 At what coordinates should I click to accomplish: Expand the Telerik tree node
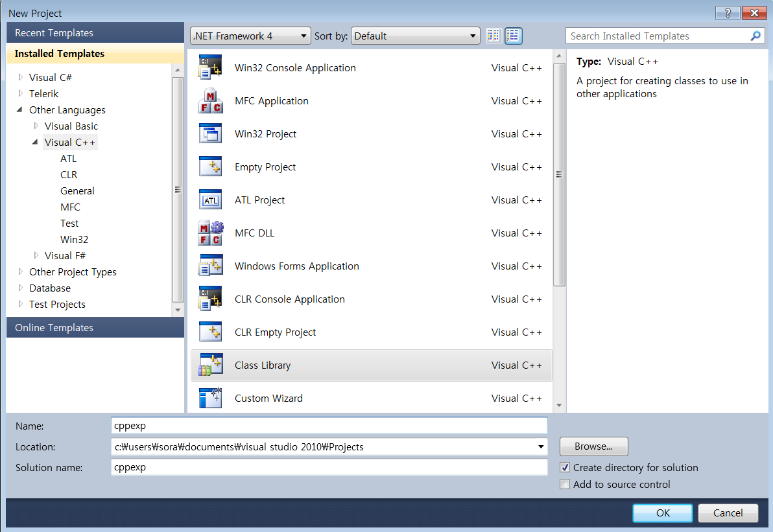(20, 93)
